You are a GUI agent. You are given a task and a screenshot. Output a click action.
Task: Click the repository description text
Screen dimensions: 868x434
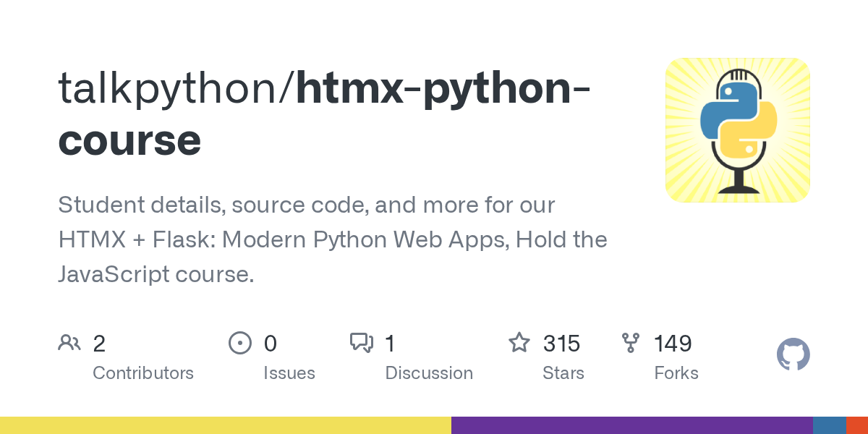click(333, 239)
